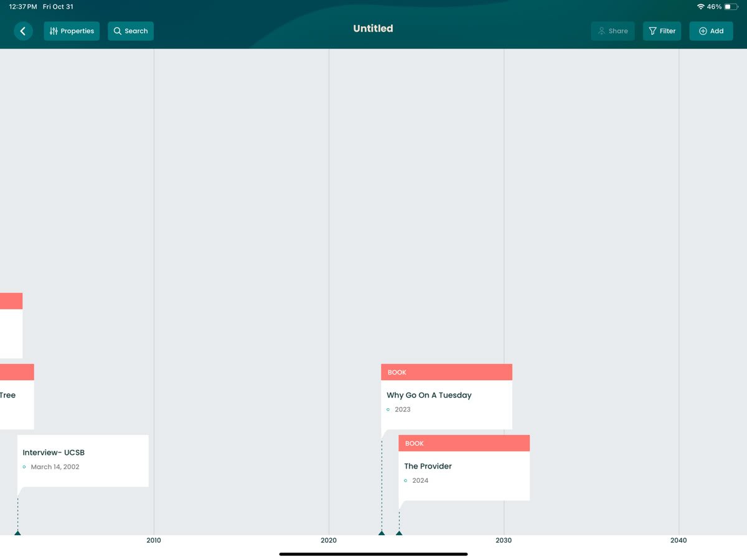Image resolution: width=747 pixels, height=560 pixels.
Task: Open the Filter options
Action: pyautogui.click(x=662, y=31)
